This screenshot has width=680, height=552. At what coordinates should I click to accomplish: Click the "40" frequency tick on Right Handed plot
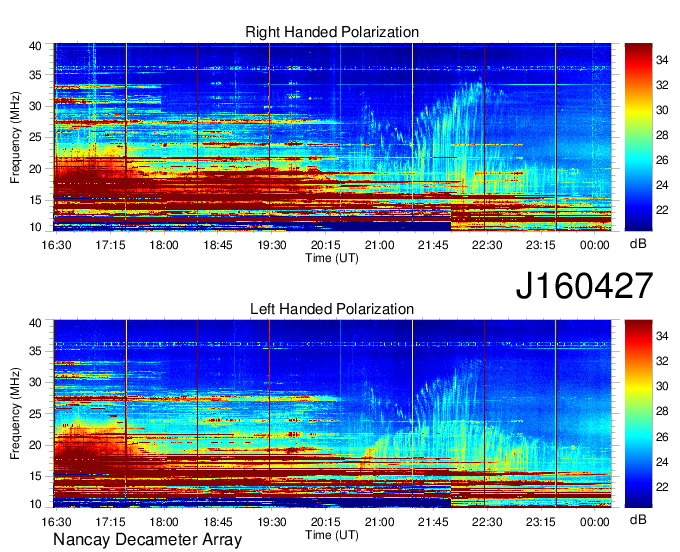pyautogui.click(x=36, y=46)
